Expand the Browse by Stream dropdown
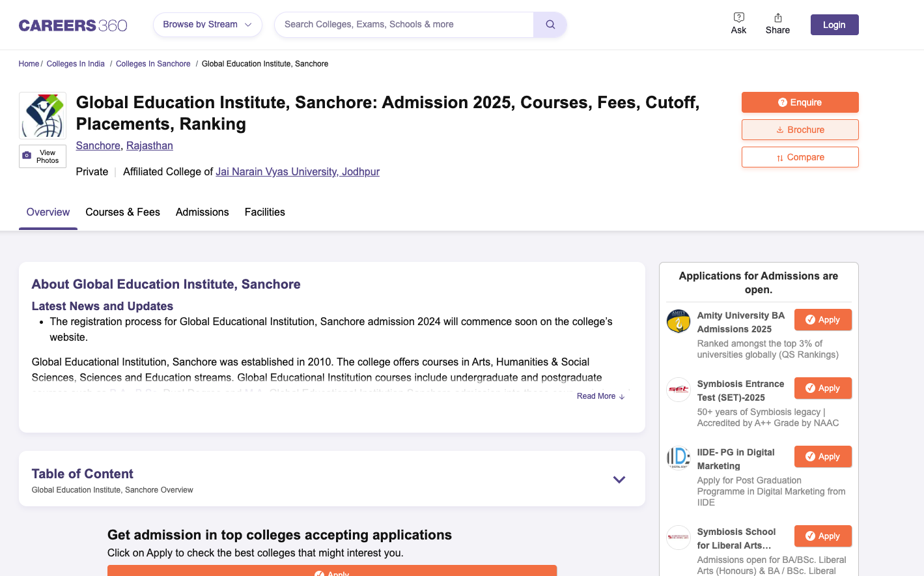This screenshot has height=576, width=924. point(207,25)
